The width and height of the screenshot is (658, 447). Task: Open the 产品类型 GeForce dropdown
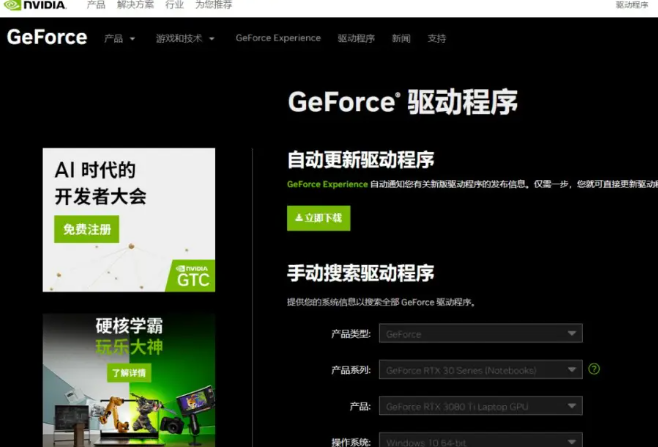(480, 334)
